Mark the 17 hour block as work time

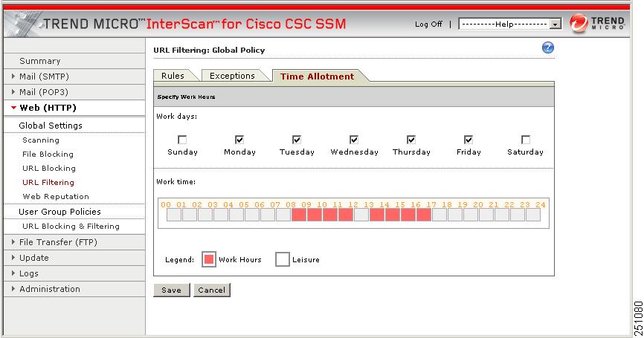coord(439,215)
